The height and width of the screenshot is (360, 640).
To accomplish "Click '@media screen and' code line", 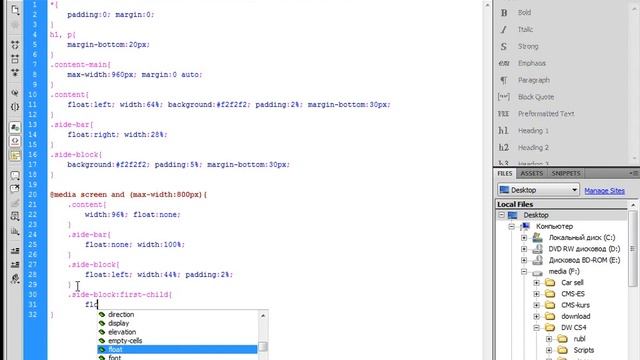I will pyautogui.click(x=129, y=195).
